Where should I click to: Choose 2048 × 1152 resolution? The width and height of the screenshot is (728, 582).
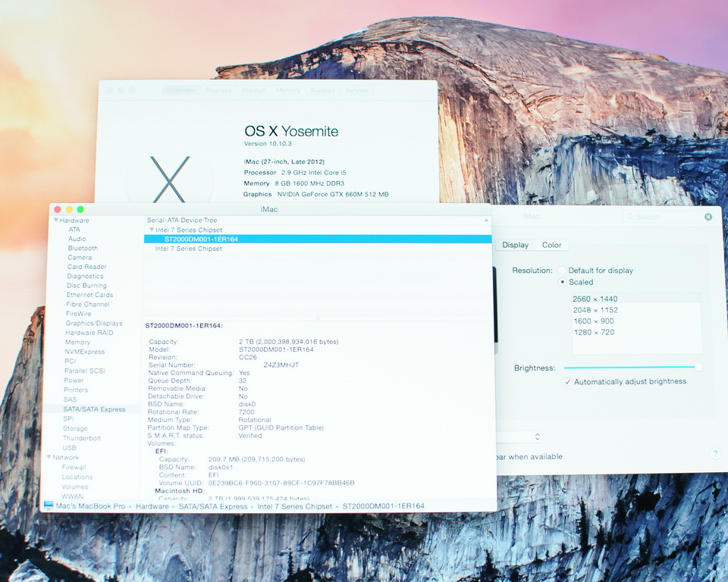click(635, 310)
